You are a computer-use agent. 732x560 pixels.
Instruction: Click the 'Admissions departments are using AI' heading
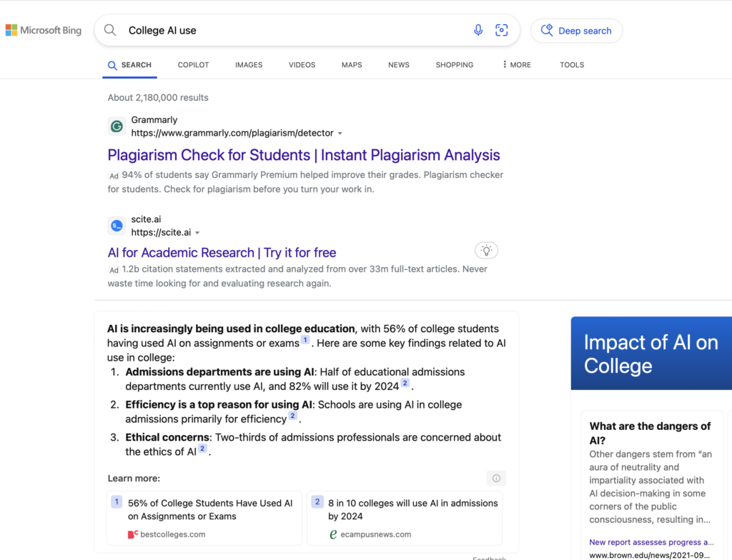coord(219,372)
